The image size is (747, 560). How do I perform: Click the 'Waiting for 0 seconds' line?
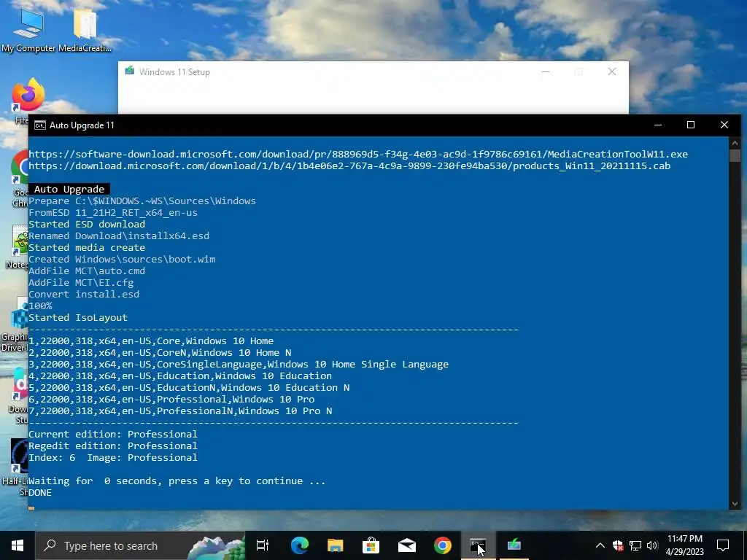(x=177, y=481)
